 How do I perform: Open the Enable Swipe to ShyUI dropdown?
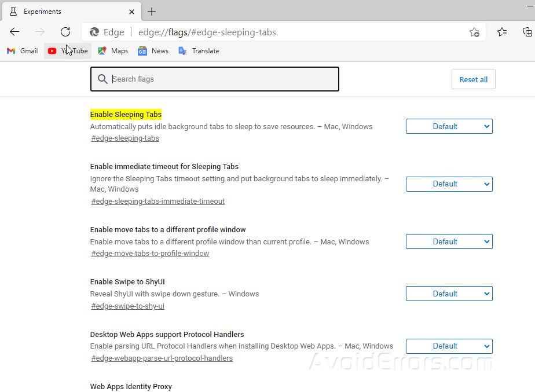click(449, 294)
